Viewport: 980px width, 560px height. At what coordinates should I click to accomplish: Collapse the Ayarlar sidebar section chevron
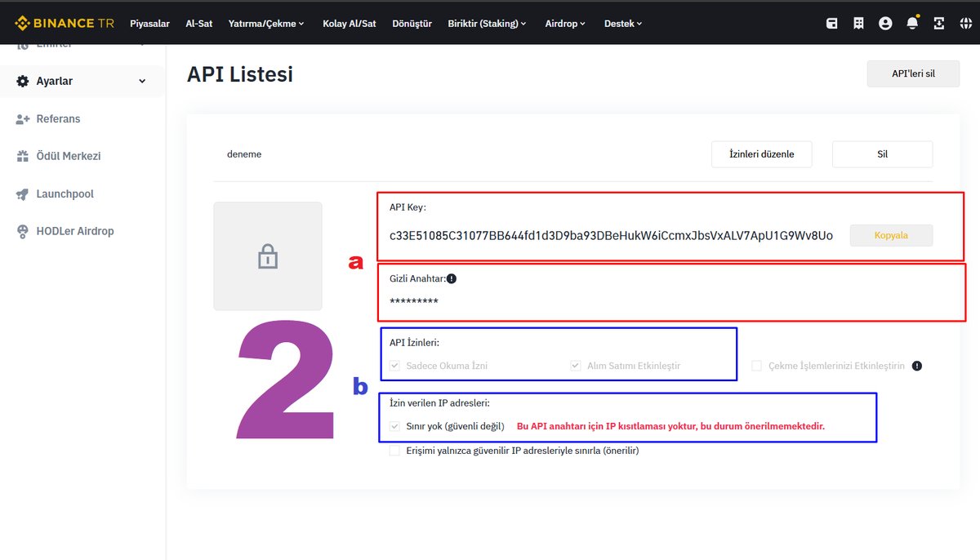[143, 81]
